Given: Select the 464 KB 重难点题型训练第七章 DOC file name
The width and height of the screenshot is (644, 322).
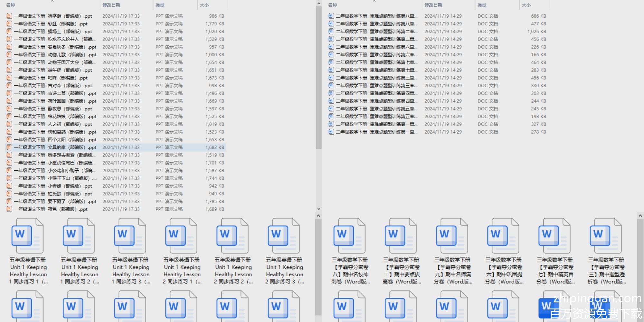Looking at the screenshot, I should pos(376,62).
